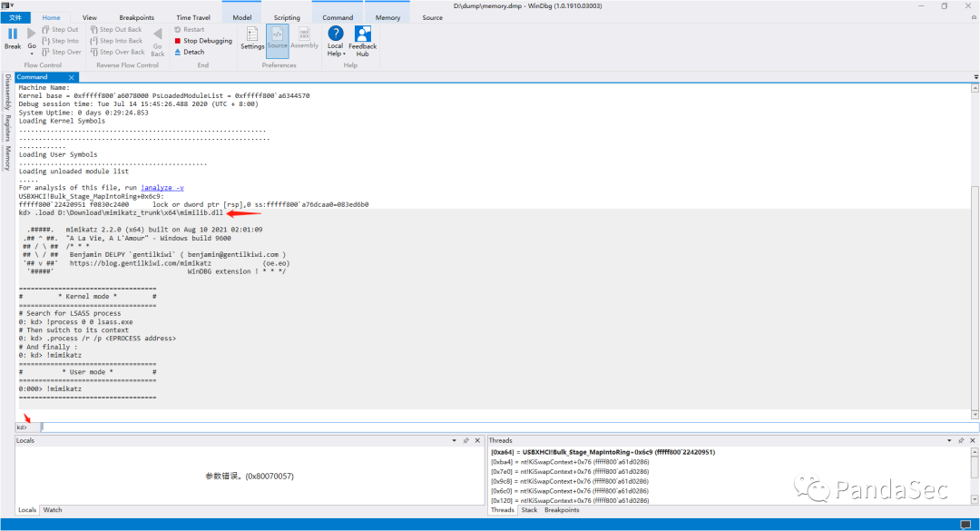Click the Go play icon
This screenshot has width=980, height=531.
[x=31, y=34]
